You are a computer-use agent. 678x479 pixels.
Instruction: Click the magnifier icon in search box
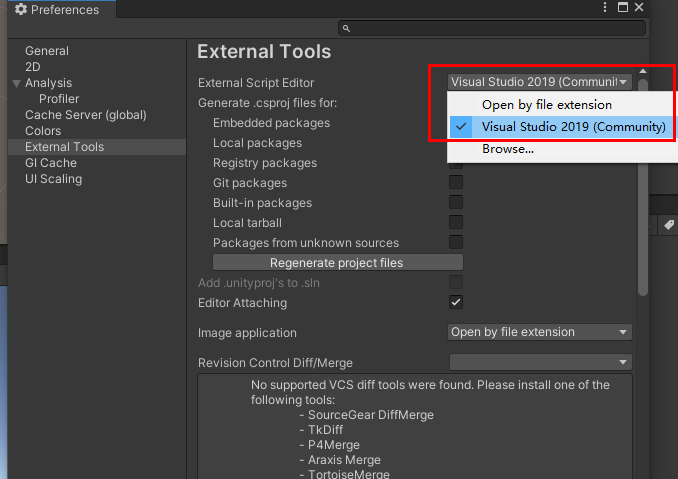(x=346, y=29)
